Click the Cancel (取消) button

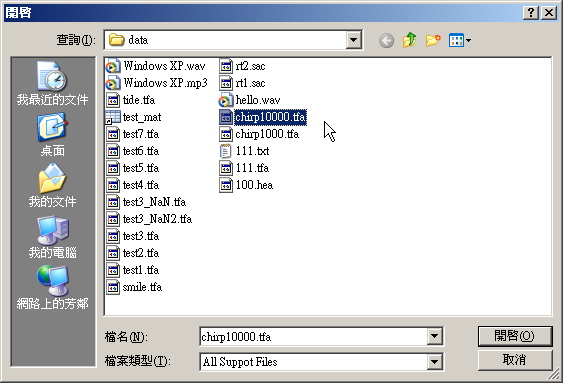515,360
